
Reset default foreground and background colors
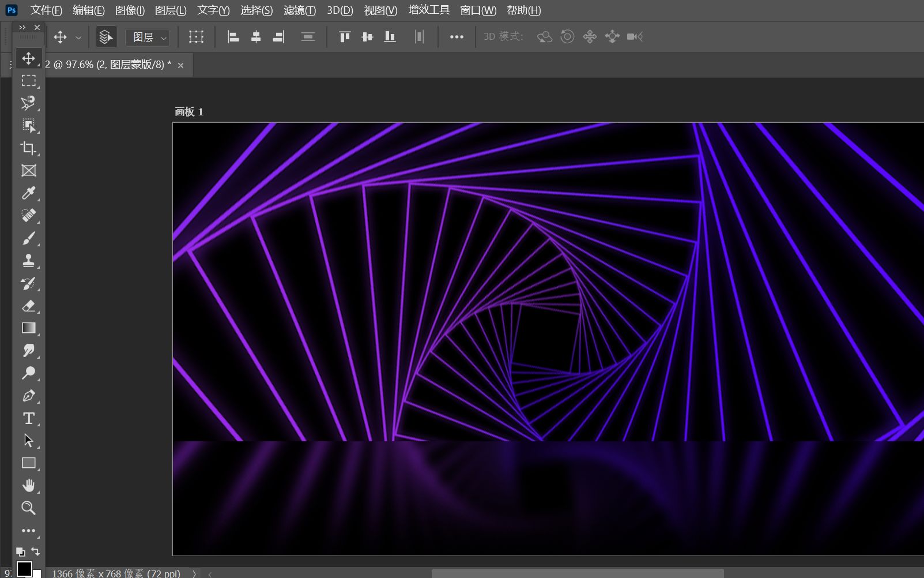pyautogui.click(x=21, y=551)
